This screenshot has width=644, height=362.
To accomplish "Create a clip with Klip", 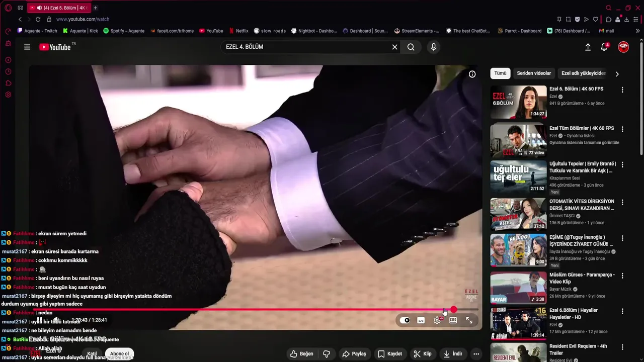I will (x=423, y=354).
